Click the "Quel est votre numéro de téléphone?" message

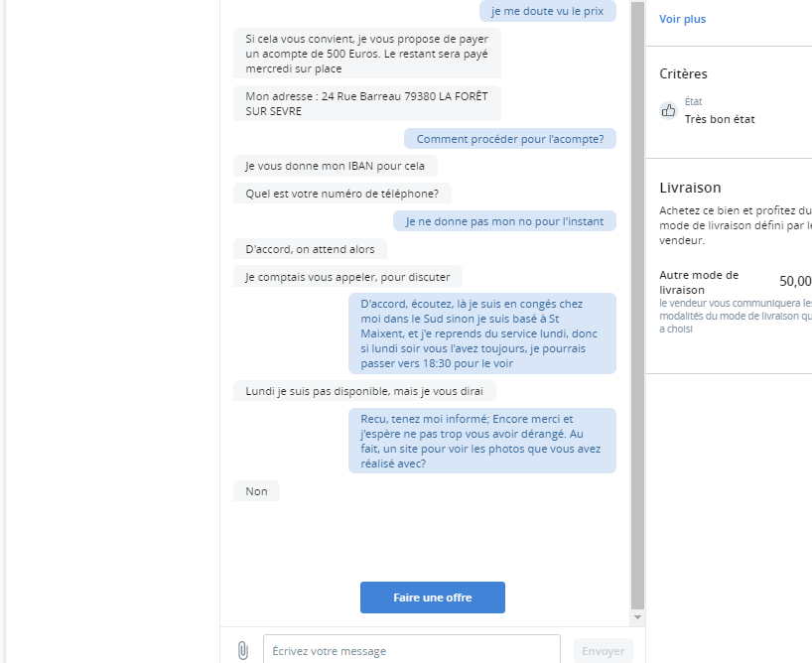pyautogui.click(x=348, y=194)
